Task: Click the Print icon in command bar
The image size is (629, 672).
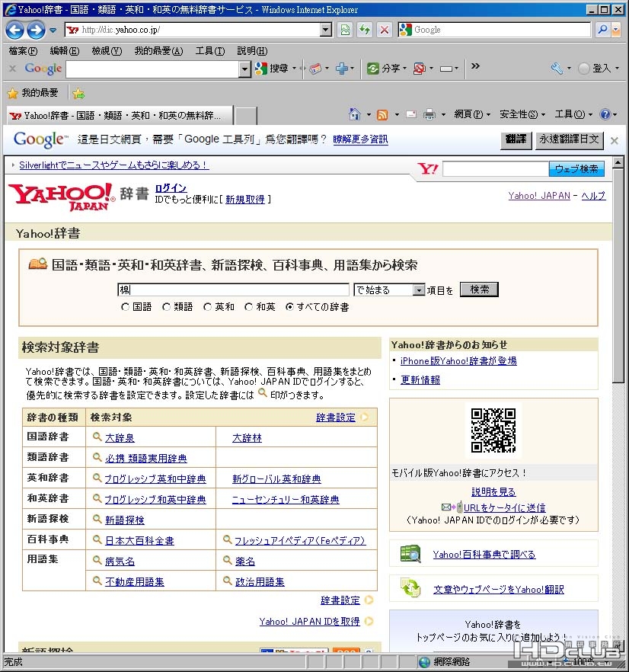Action: (x=429, y=114)
